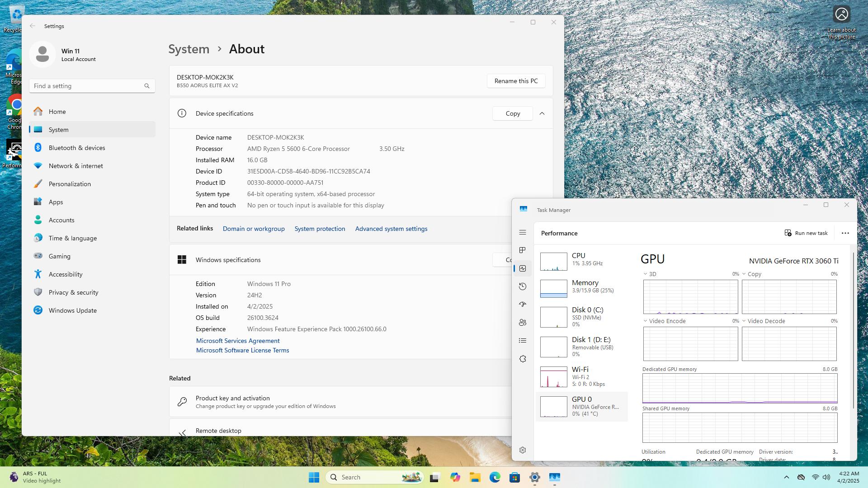Click the key icon for Product key and activation
The width and height of the screenshot is (868, 488).
tap(182, 402)
